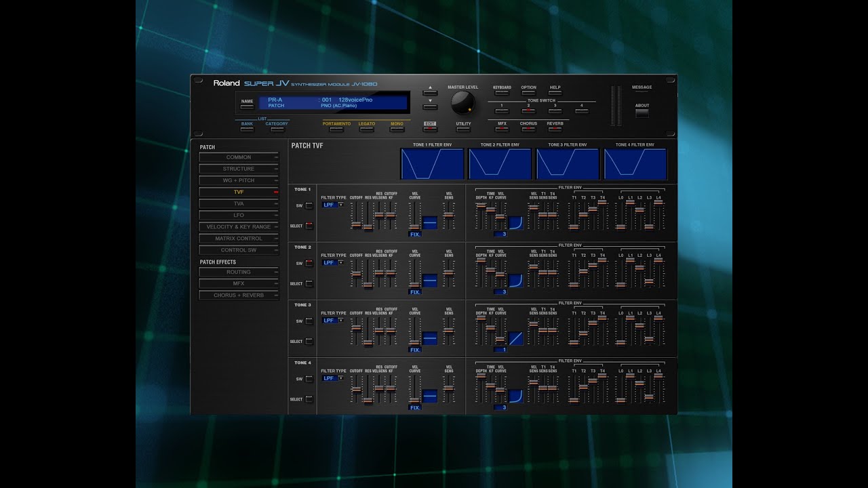Open the STRUCTURE patch page
Viewport: 868px width, 488px height.
[x=239, y=169]
